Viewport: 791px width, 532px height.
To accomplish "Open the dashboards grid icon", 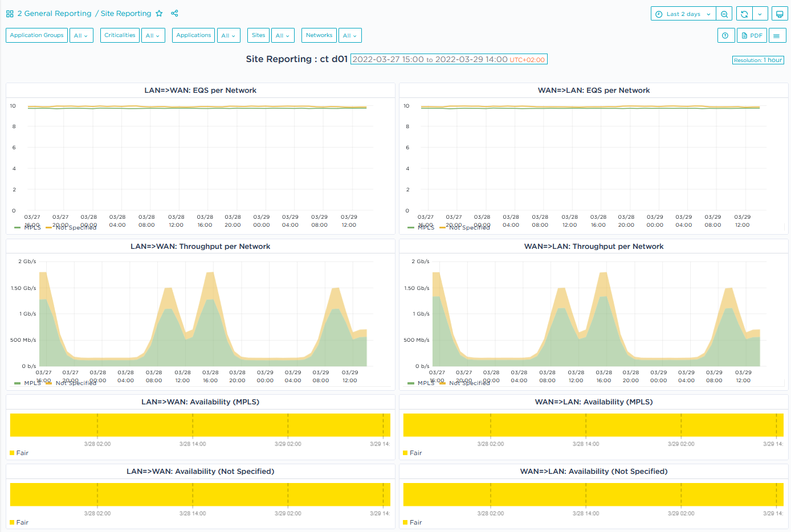I will [x=10, y=14].
